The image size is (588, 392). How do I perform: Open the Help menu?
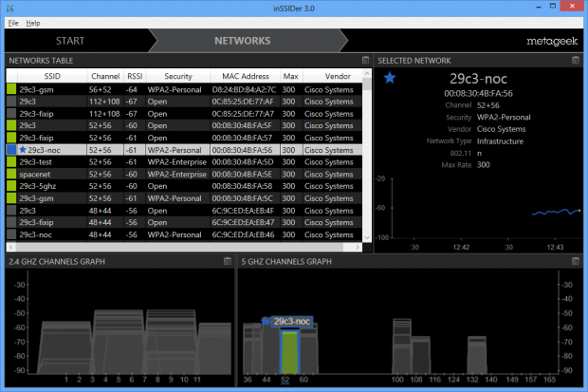tap(33, 22)
